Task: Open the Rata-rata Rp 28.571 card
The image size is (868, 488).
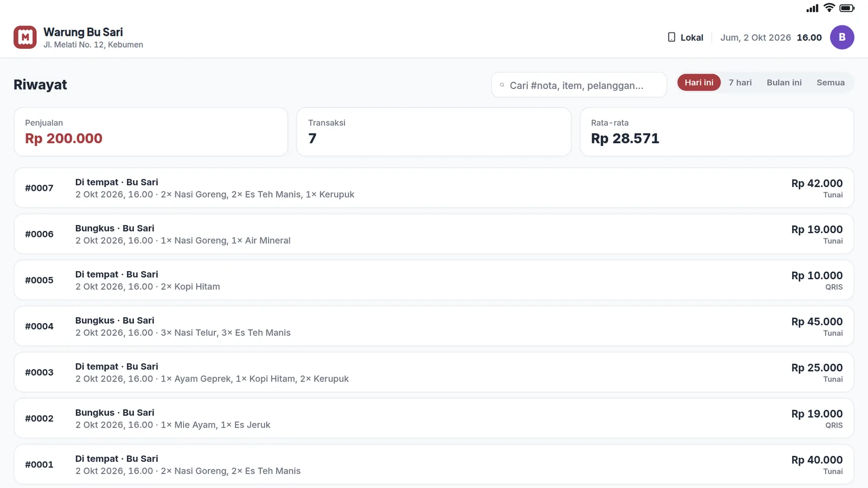Action: pyautogui.click(x=717, y=132)
